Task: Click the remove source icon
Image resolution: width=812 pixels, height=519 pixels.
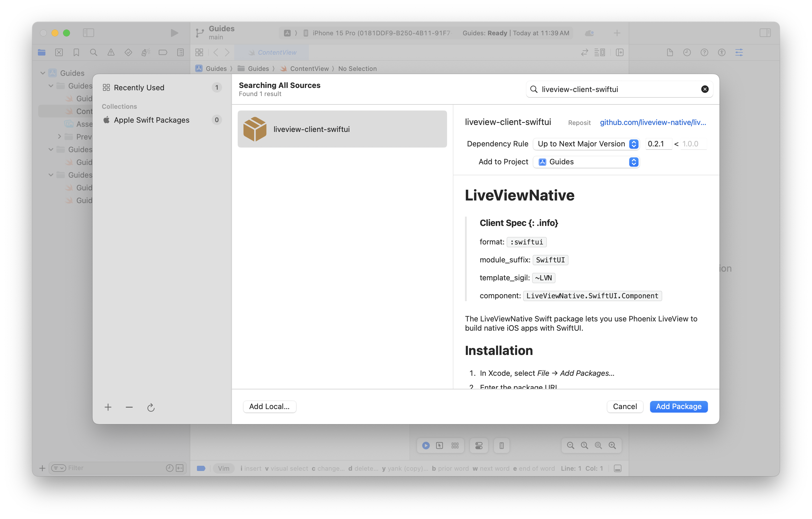Action: (129, 407)
